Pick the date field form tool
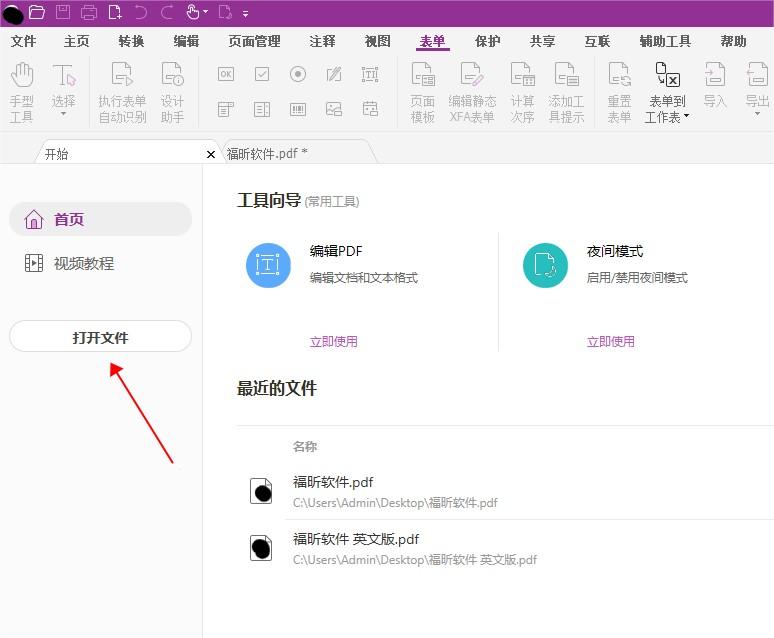 [x=370, y=109]
